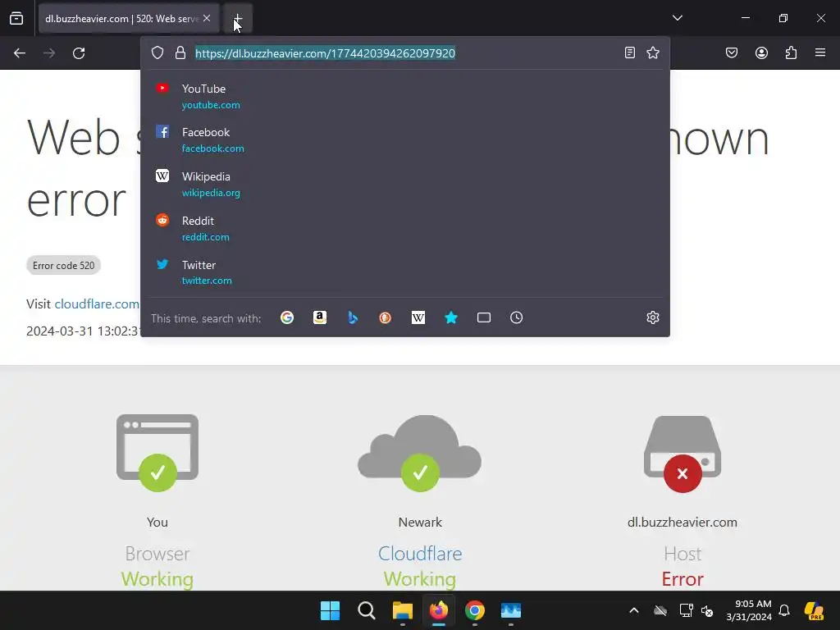
Task: Switch to Firefox in the taskbar
Action: [439, 610]
